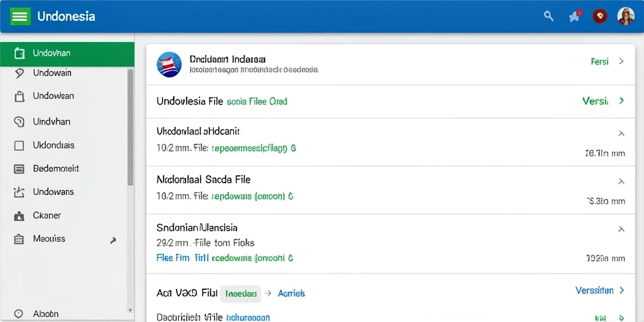
Task: Click the bag icon beside Undowean
Action: pyautogui.click(x=19, y=96)
